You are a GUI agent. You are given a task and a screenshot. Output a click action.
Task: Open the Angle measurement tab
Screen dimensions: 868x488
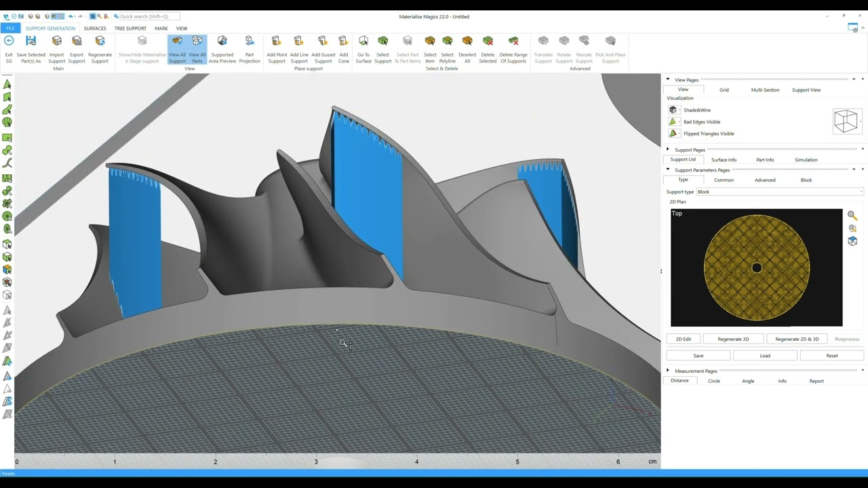[748, 381]
